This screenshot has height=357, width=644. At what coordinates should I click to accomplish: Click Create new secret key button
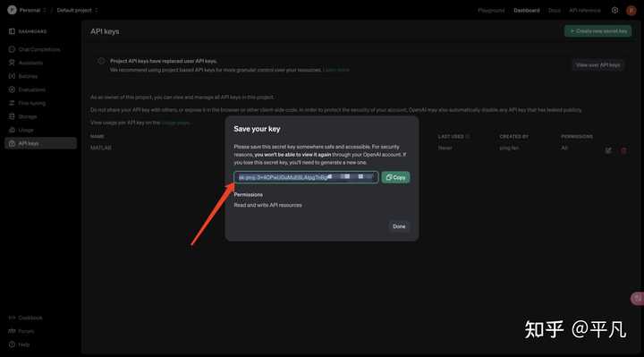(598, 30)
